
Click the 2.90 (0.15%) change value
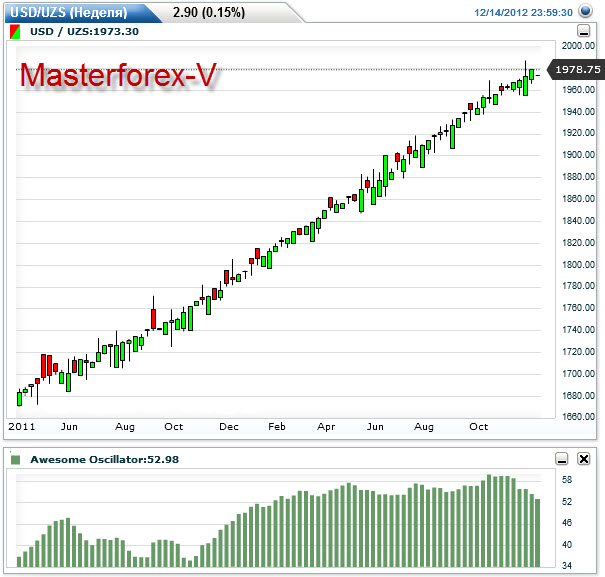(x=209, y=12)
